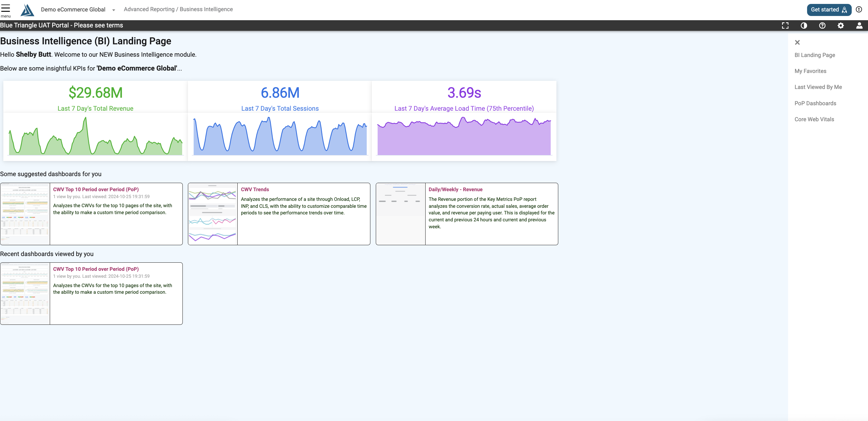Click suggested CWV Top 10 PoP thumbnail
This screenshot has width=868, height=421.
pyautogui.click(x=25, y=214)
